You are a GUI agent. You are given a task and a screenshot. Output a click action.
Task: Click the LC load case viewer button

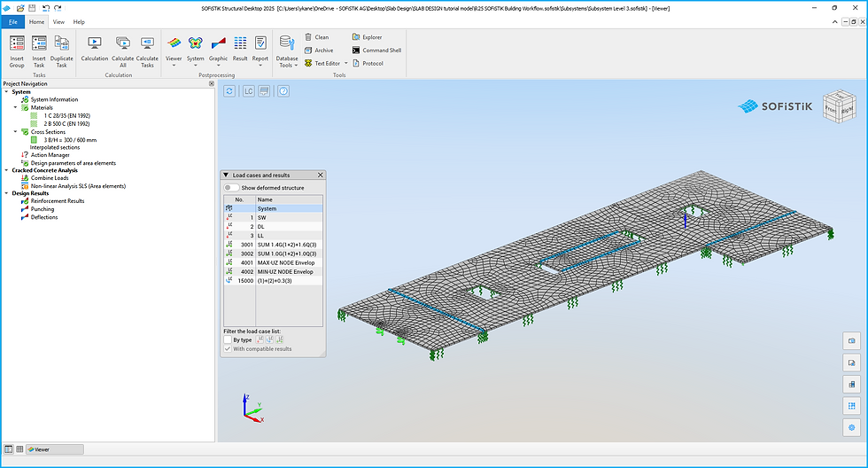(x=249, y=91)
